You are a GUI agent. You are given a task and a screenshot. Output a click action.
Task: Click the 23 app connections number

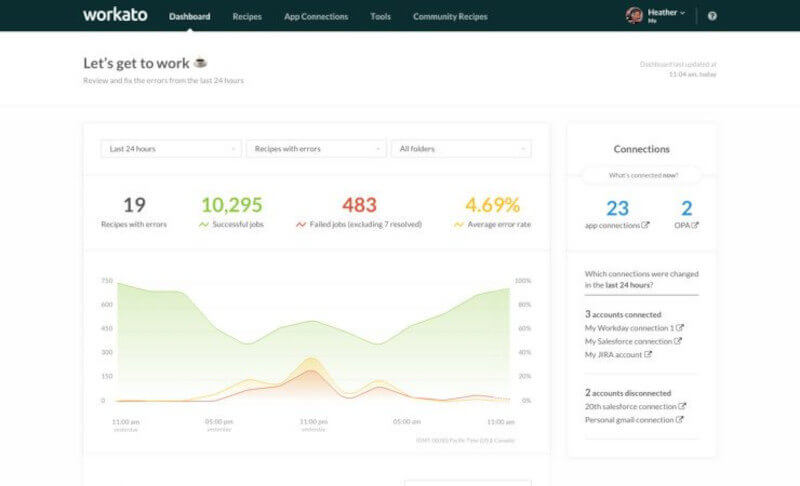click(x=617, y=208)
